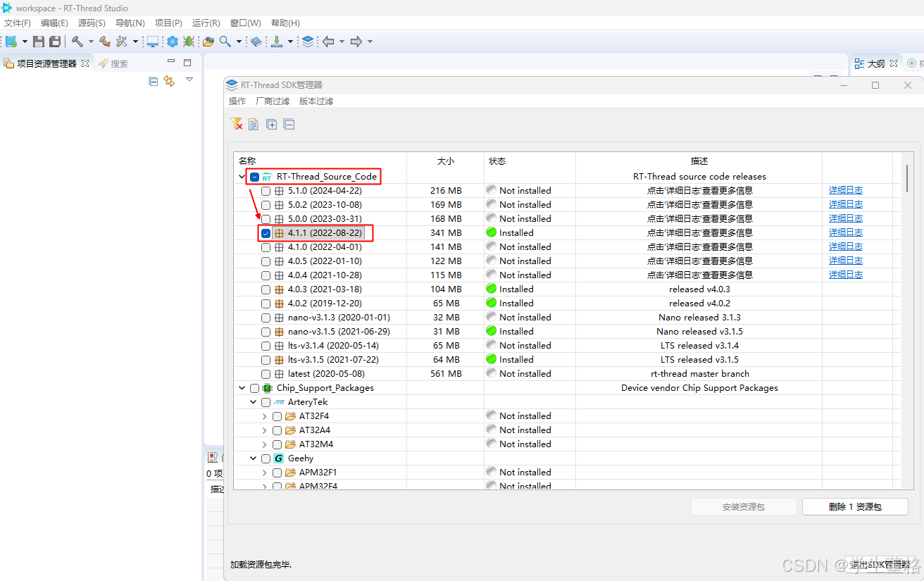The image size is (924, 581).
Task: Expand the AT32F4 node
Action: pos(265,416)
